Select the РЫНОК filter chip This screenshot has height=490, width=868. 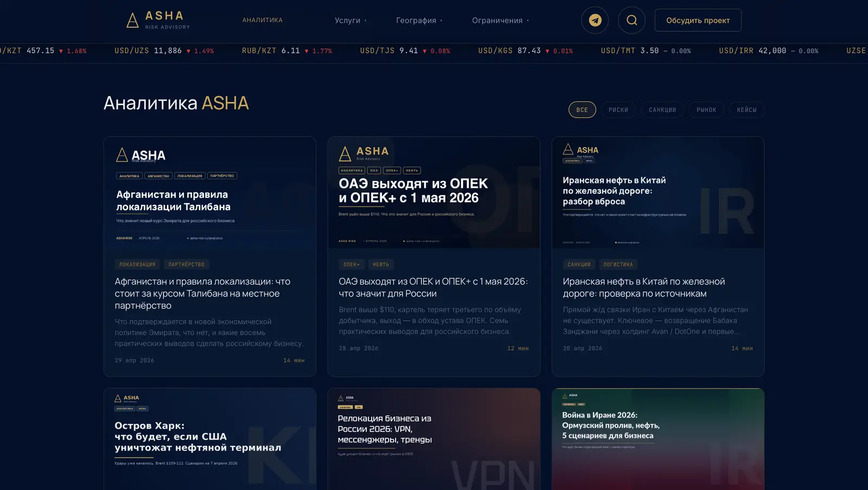(706, 110)
